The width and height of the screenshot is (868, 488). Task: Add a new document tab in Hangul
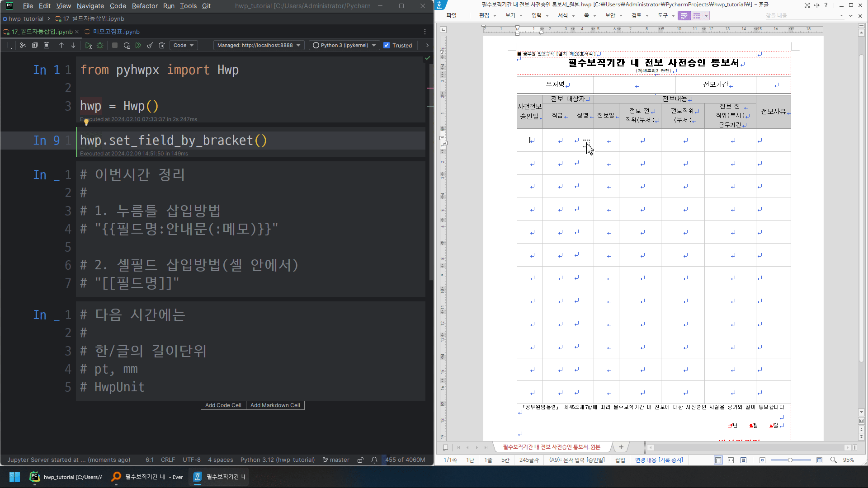pyautogui.click(x=621, y=447)
